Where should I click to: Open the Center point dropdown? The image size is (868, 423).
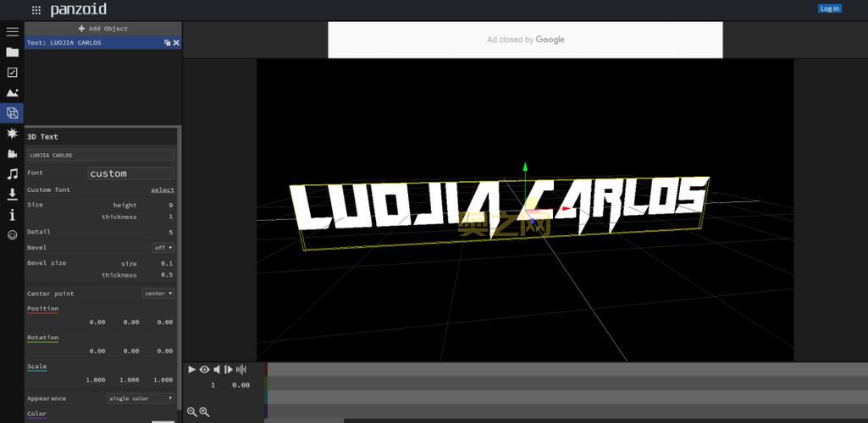pyautogui.click(x=158, y=294)
